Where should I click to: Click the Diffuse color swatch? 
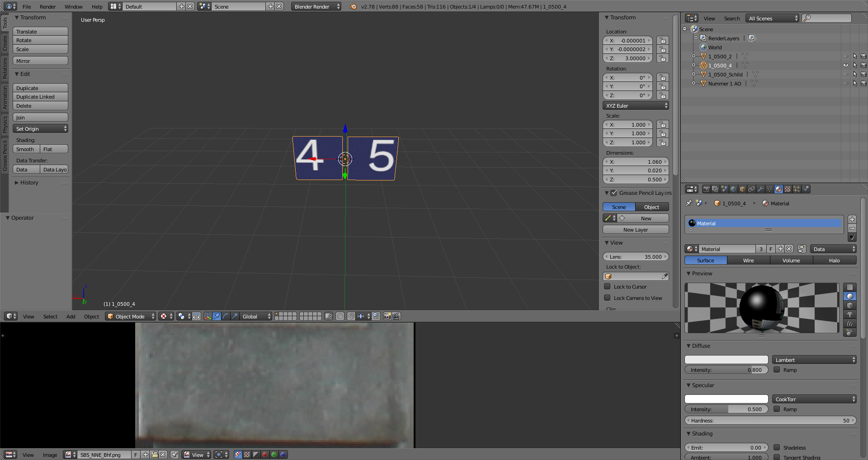pos(726,360)
